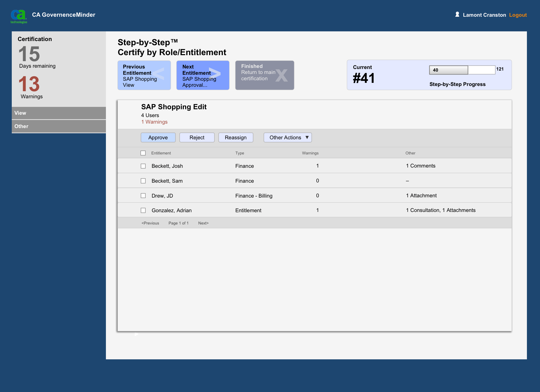
Task: Check the box for Beckett, Sam
Action: (143, 181)
